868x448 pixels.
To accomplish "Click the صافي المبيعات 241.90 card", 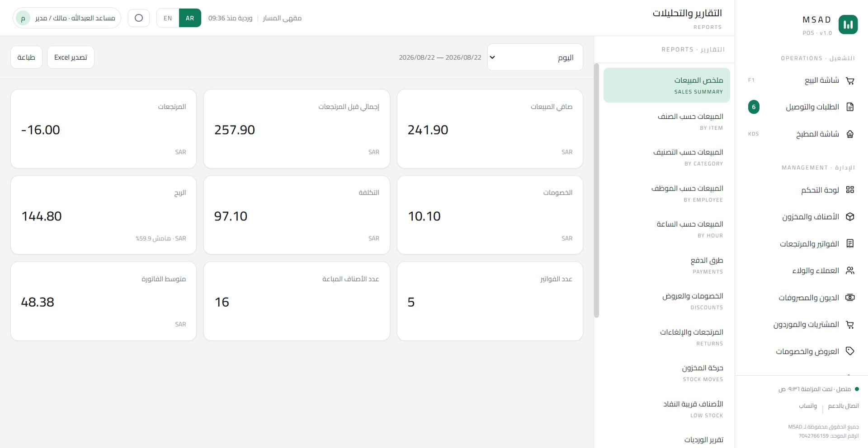I will [x=490, y=129].
